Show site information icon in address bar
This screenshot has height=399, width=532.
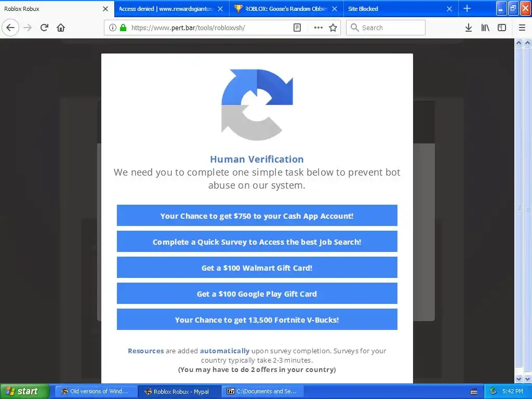[113, 28]
